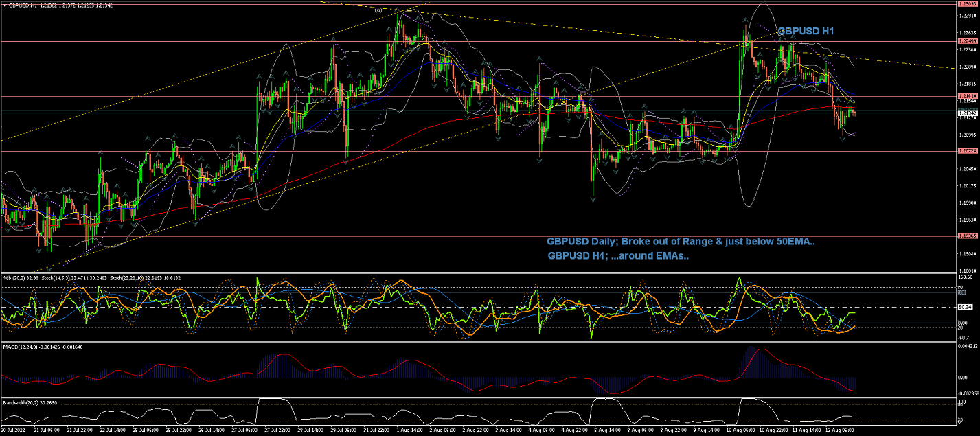Select the GBPUSD,H1 chart title text

pos(23,5)
